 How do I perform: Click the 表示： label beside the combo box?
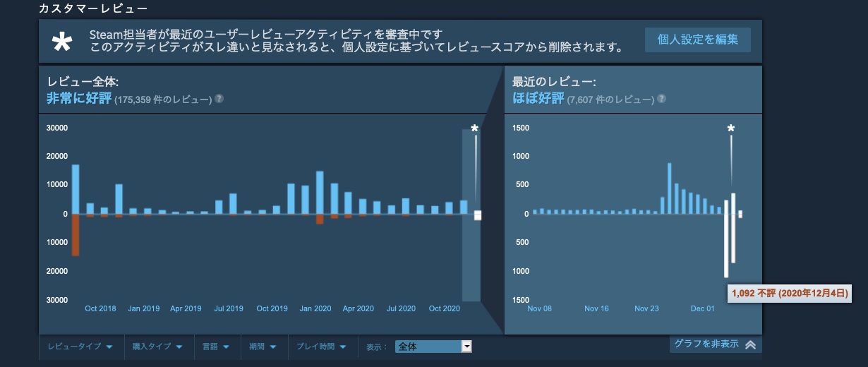pos(378,347)
